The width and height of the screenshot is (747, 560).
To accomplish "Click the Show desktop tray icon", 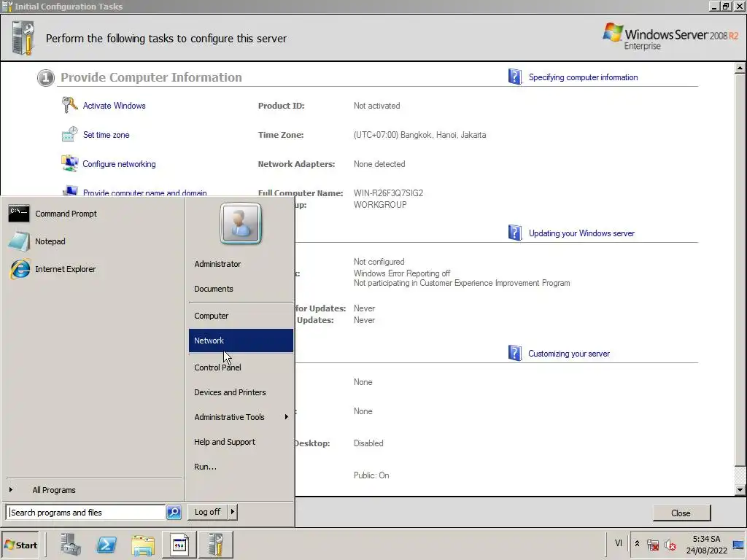I will pos(738,545).
